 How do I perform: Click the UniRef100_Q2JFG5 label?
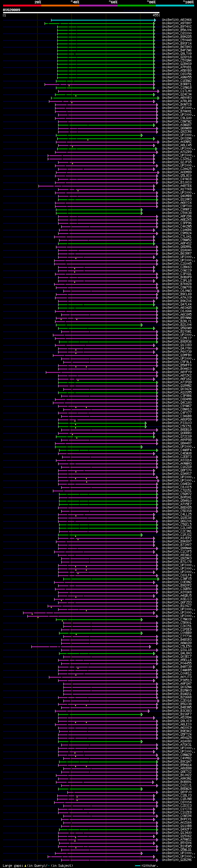(176, 162)
